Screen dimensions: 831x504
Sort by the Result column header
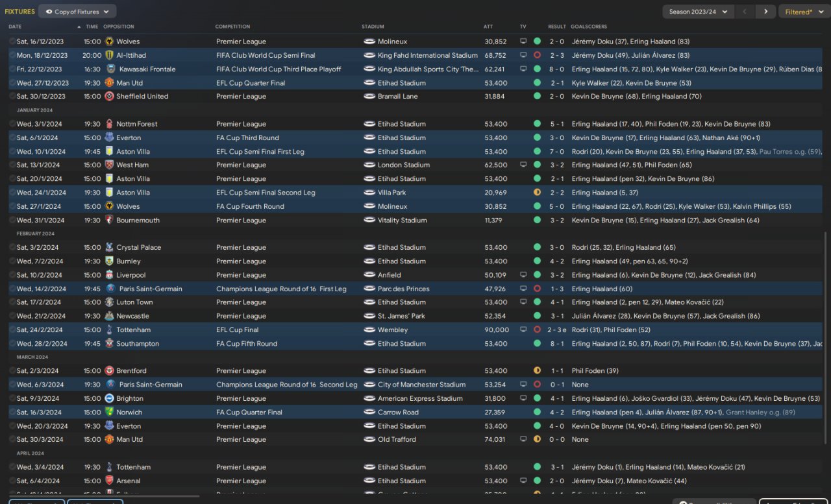(557, 27)
